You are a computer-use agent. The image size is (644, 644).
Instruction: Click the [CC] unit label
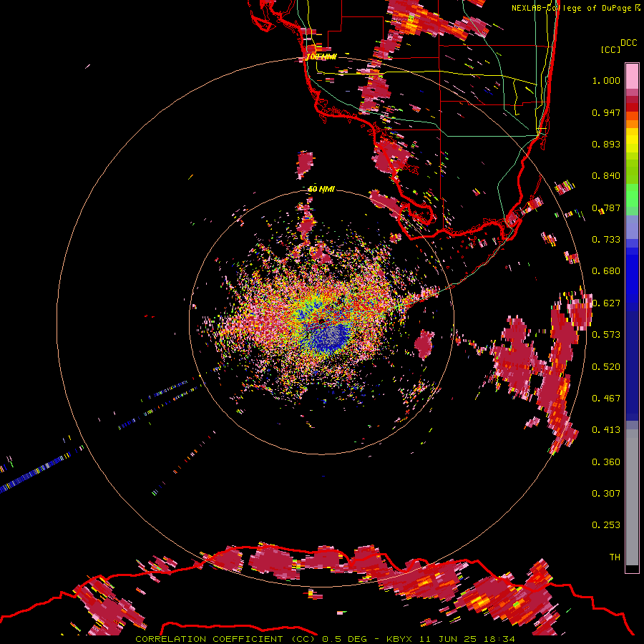[611, 49]
